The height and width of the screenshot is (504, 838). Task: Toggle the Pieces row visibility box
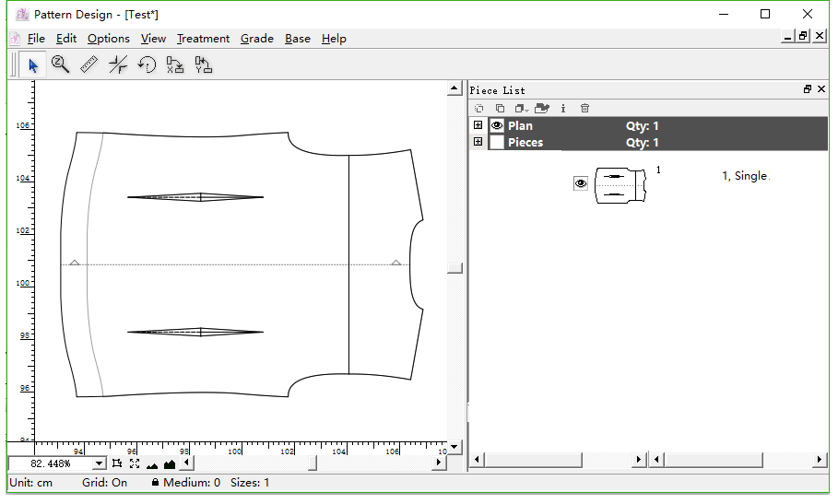pyautogui.click(x=497, y=143)
